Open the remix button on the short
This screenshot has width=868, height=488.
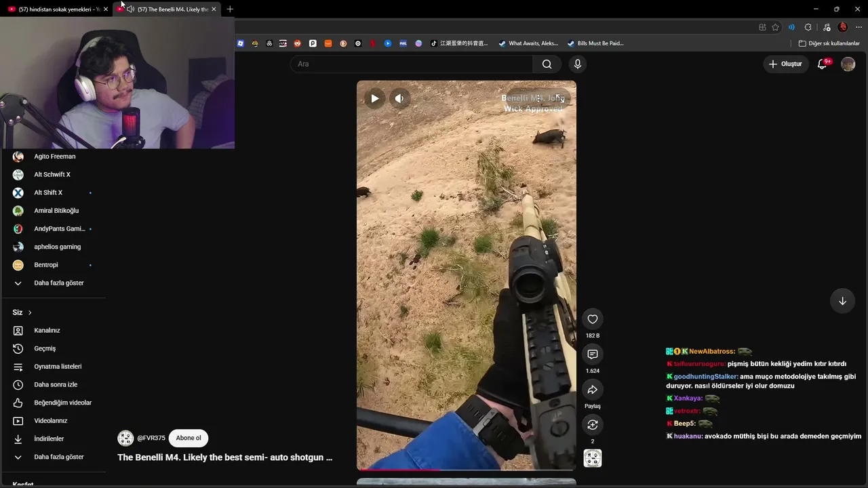(593, 425)
